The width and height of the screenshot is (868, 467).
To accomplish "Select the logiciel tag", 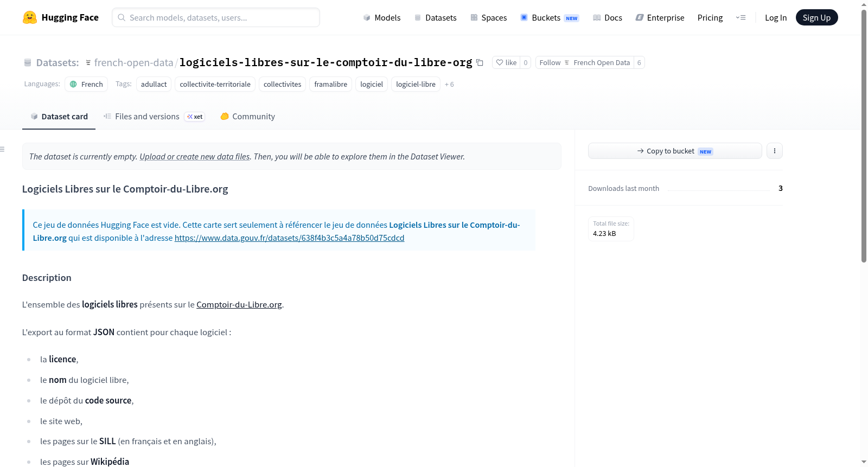I will click(x=372, y=84).
